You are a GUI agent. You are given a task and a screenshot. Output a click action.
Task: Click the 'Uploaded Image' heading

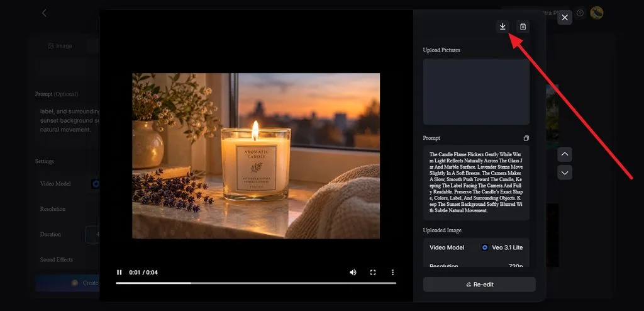tap(442, 230)
